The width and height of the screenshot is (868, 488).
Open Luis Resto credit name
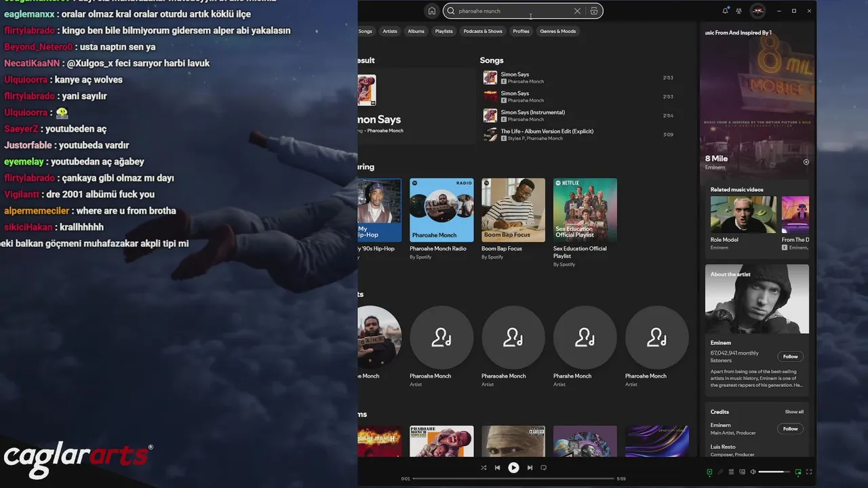tap(723, 447)
